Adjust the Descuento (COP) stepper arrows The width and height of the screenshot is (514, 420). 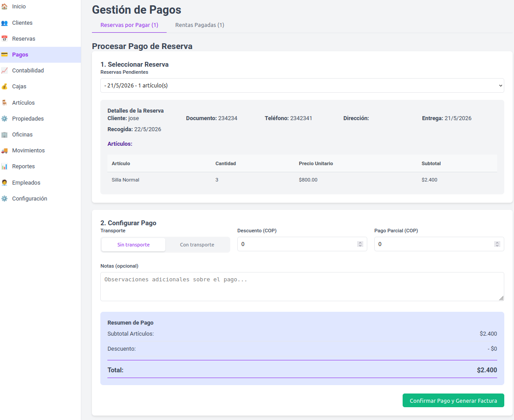click(x=360, y=244)
